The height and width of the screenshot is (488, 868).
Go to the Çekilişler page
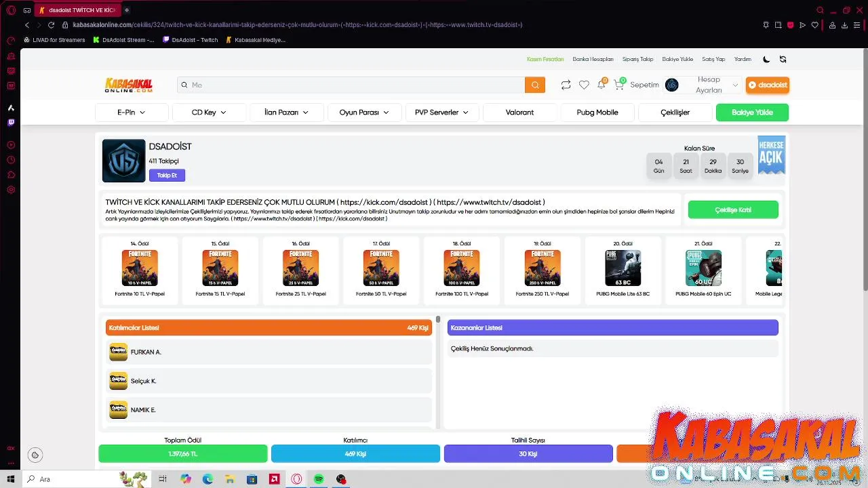(x=675, y=113)
